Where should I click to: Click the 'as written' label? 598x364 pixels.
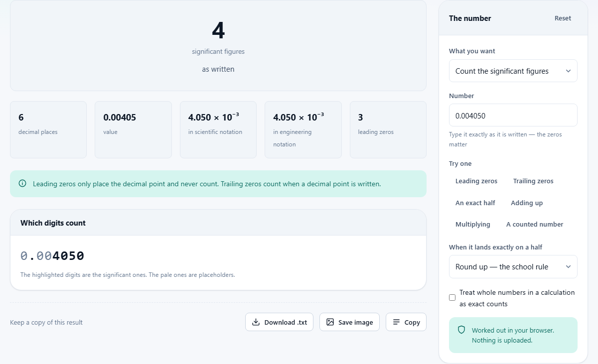pyautogui.click(x=218, y=69)
